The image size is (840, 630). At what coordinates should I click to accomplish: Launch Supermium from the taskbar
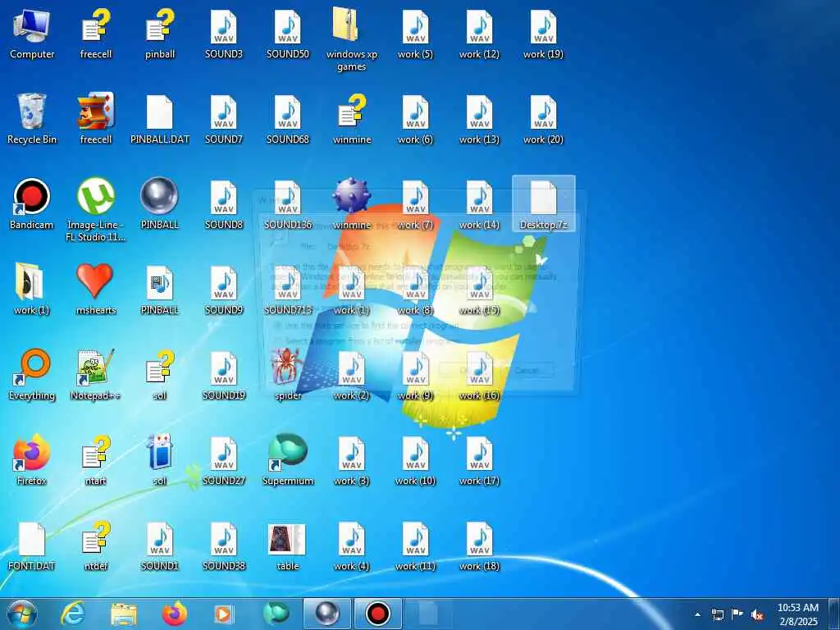click(x=276, y=614)
